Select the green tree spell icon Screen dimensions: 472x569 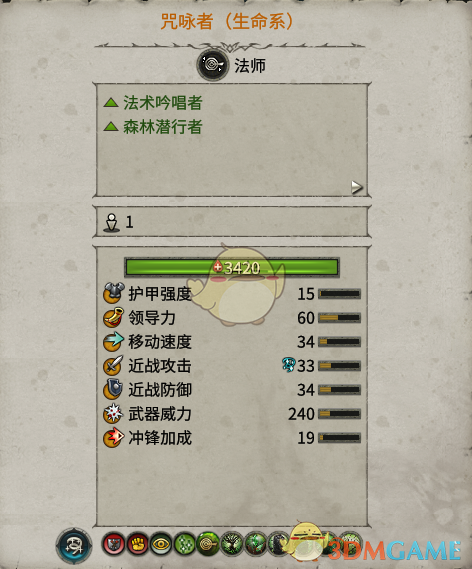(231, 544)
